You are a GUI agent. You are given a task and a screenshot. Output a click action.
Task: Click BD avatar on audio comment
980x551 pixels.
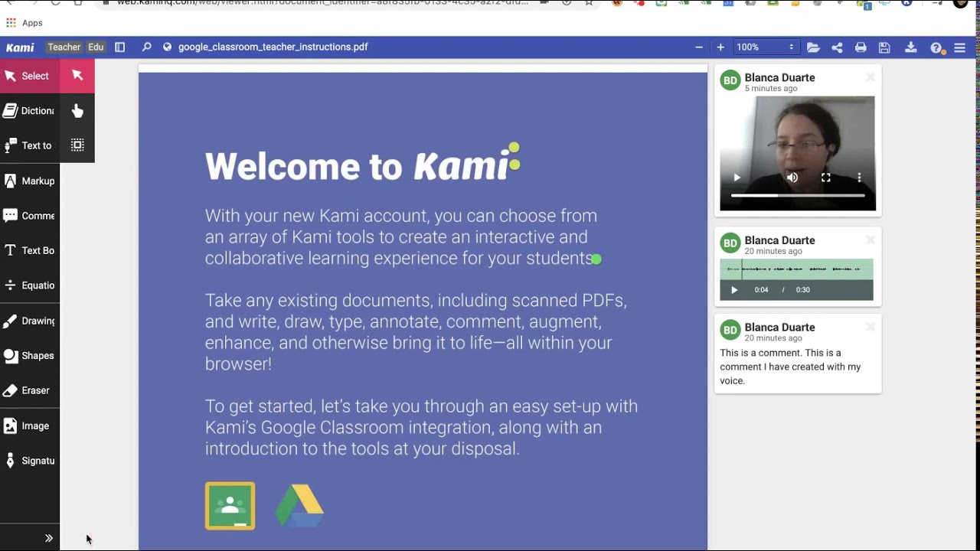tap(730, 243)
